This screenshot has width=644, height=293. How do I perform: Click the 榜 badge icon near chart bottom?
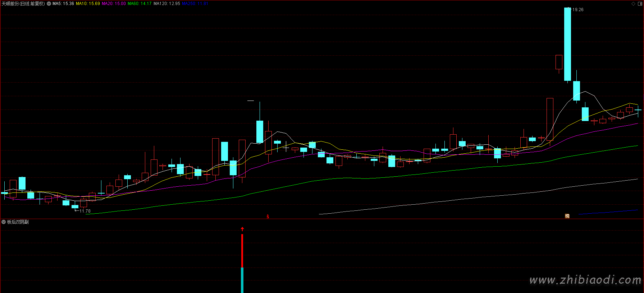567,216
